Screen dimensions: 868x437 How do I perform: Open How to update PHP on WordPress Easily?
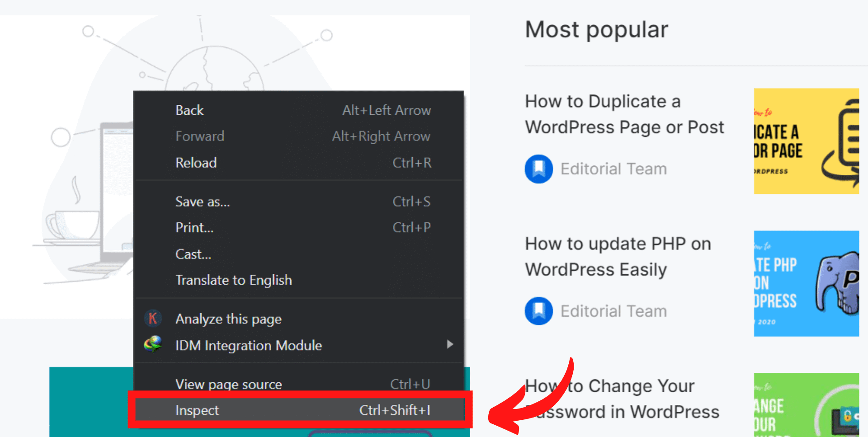click(618, 256)
